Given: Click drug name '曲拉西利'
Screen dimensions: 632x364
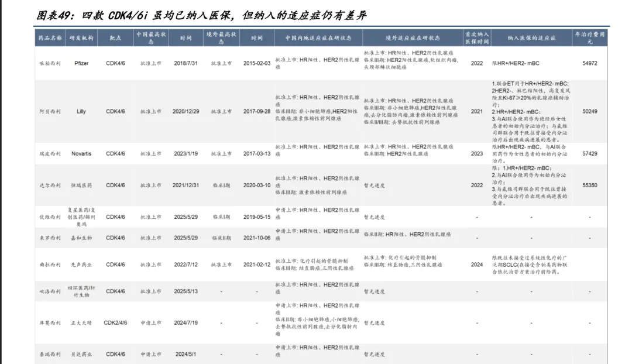Looking at the screenshot, I should coord(50,265).
